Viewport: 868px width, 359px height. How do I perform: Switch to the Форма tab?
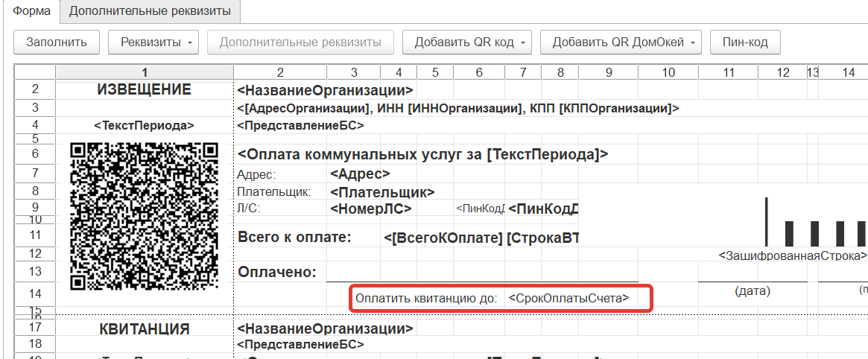(30, 11)
